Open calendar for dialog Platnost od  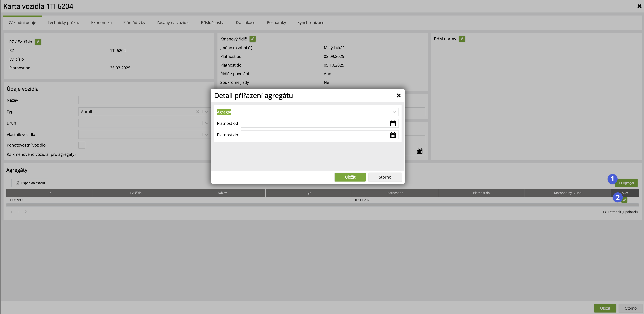[393, 123]
